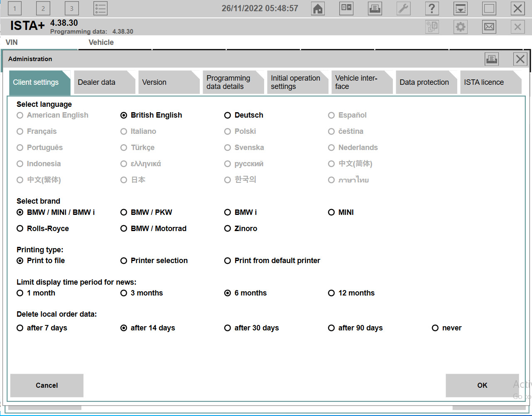
Task: Open the workshop display icon
Action: click(346, 8)
